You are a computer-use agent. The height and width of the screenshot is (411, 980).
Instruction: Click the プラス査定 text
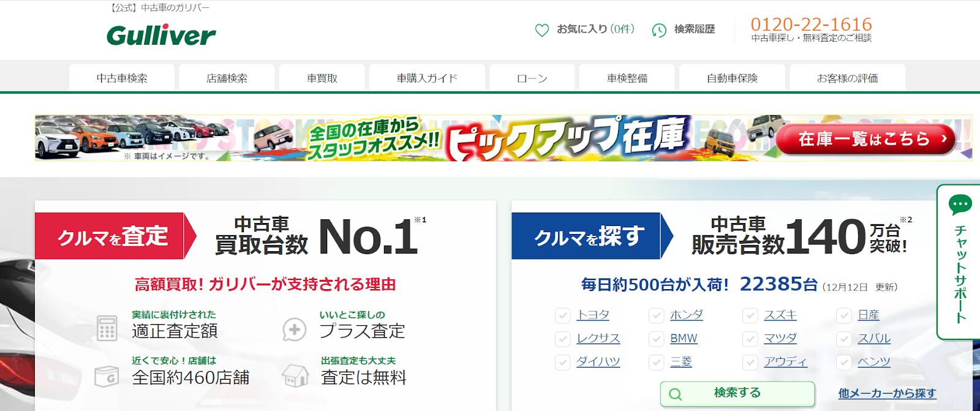362,331
